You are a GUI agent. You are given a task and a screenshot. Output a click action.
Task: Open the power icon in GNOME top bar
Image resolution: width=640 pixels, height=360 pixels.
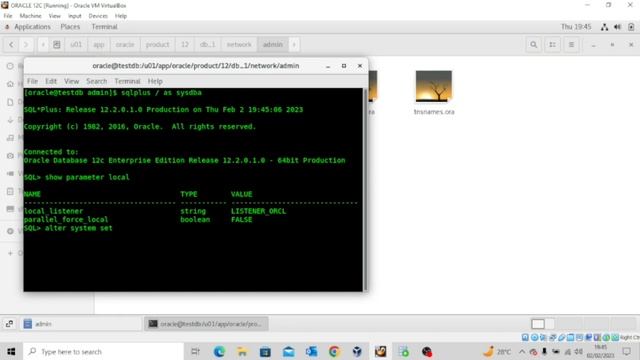coord(631,27)
